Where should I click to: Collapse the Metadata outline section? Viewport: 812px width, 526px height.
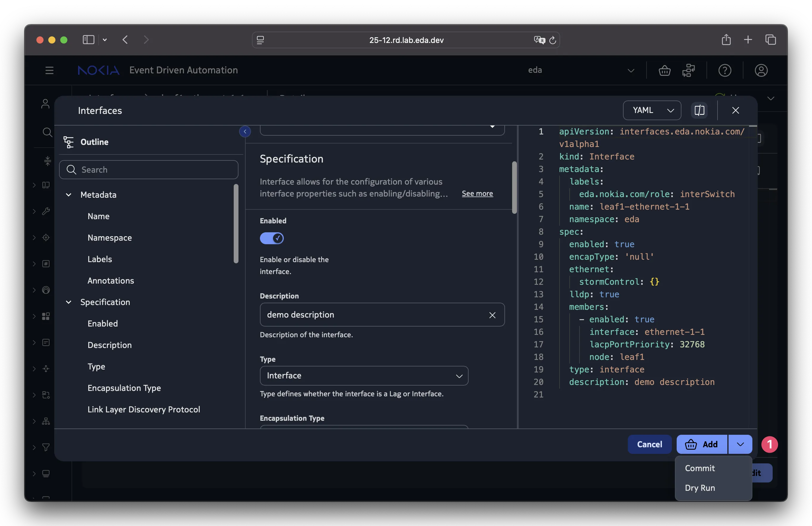[x=69, y=194]
